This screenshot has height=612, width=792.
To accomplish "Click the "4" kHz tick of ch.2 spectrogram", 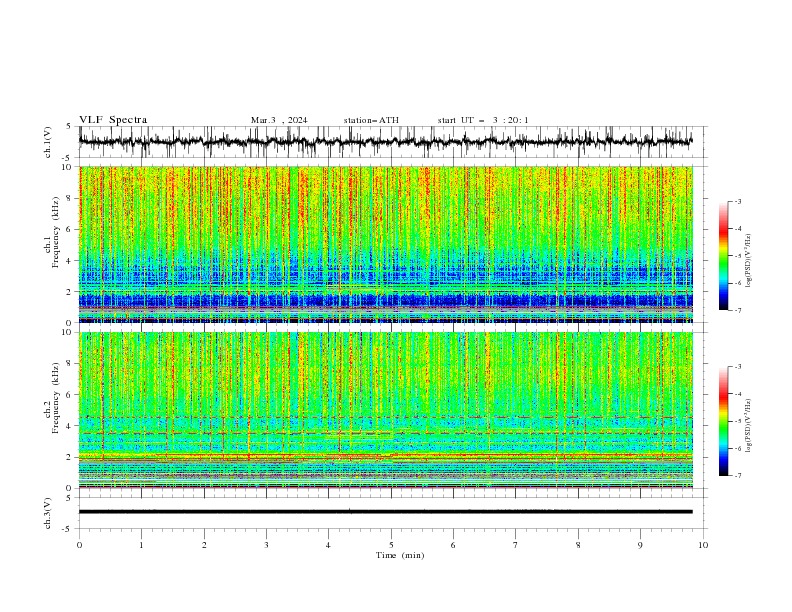I will click(70, 426).
